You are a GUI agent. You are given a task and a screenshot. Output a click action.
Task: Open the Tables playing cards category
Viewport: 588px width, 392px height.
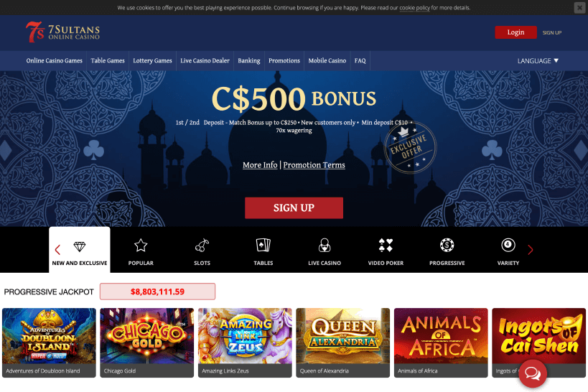(263, 250)
